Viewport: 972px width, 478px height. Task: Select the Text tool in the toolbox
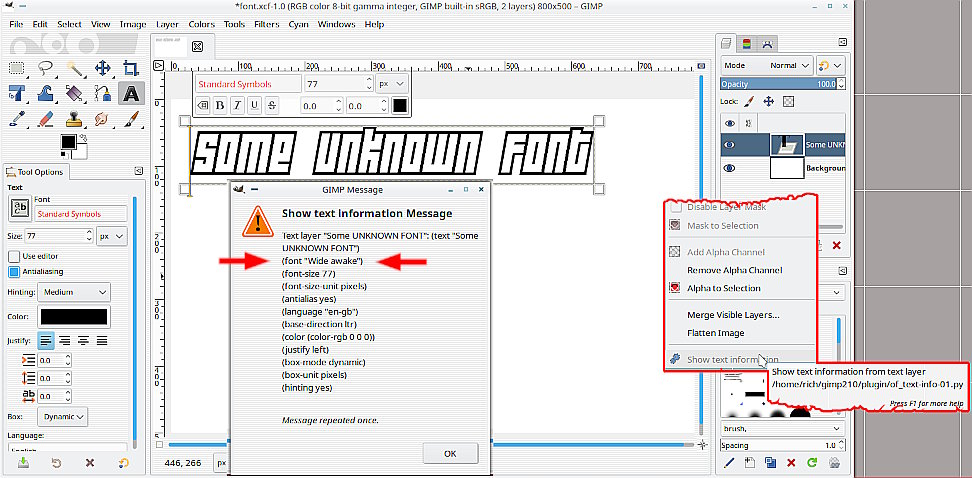[131, 93]
